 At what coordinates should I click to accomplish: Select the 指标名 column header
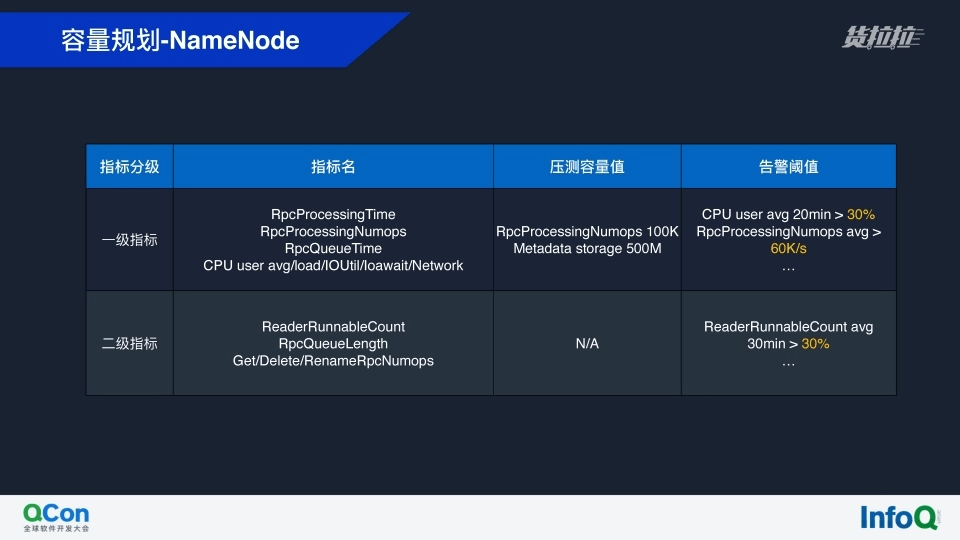click(333, 167)
